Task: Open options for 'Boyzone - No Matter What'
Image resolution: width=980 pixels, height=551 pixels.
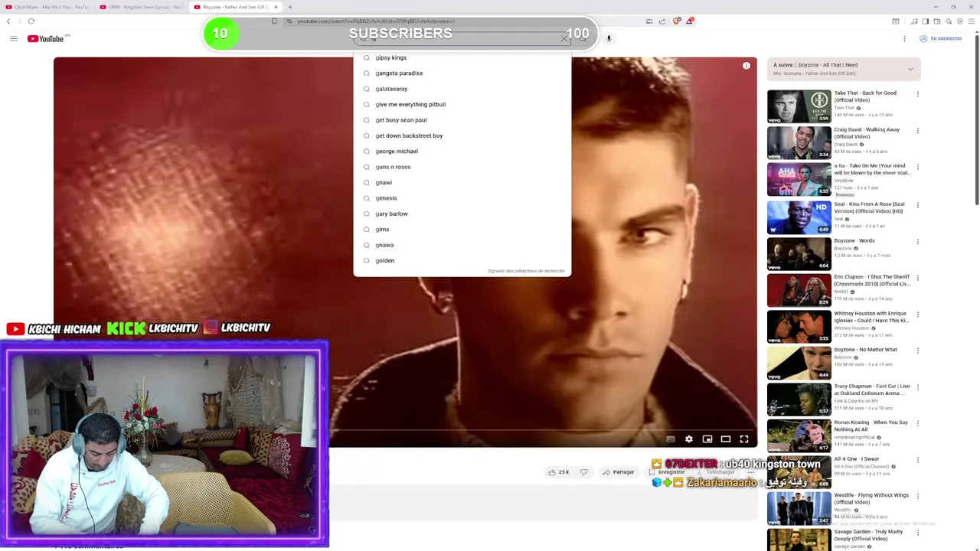Action: click(x=917, y=350)
